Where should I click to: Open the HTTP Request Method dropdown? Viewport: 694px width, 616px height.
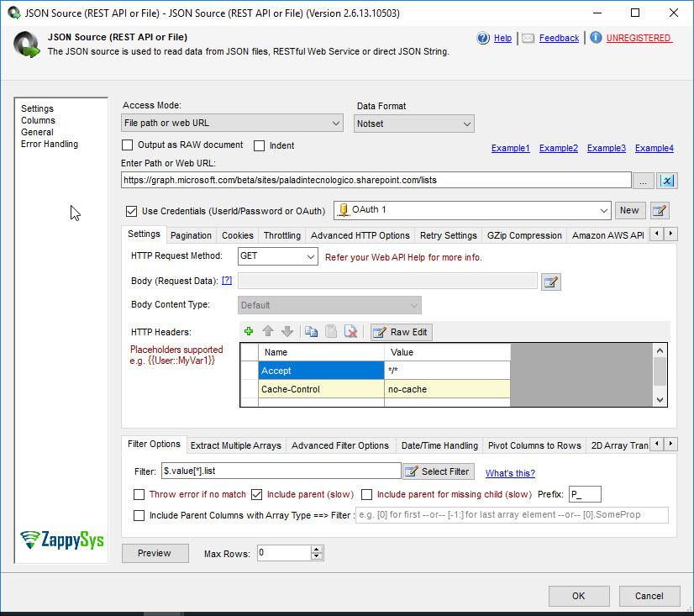pos(278,256)
